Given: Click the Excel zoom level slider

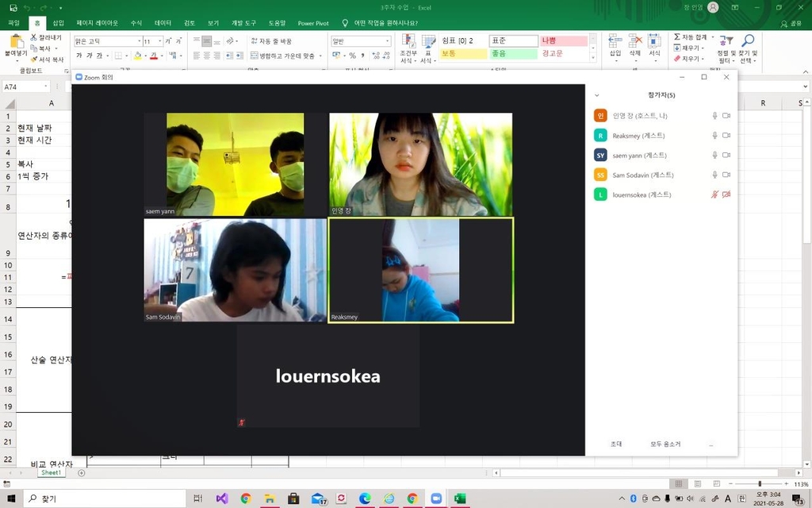Looking at the screenshot, I should 759,484.
